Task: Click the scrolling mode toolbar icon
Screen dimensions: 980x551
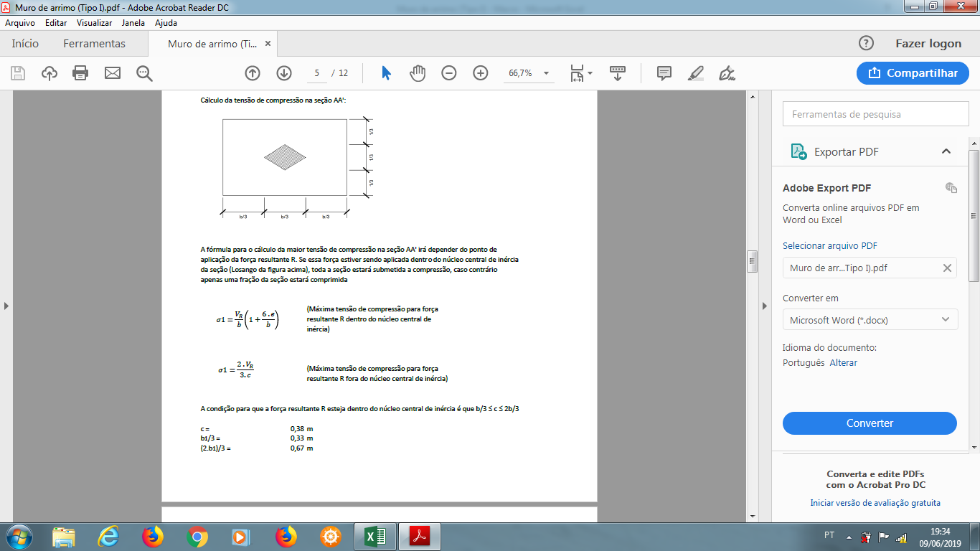Action: coord(618,73)
